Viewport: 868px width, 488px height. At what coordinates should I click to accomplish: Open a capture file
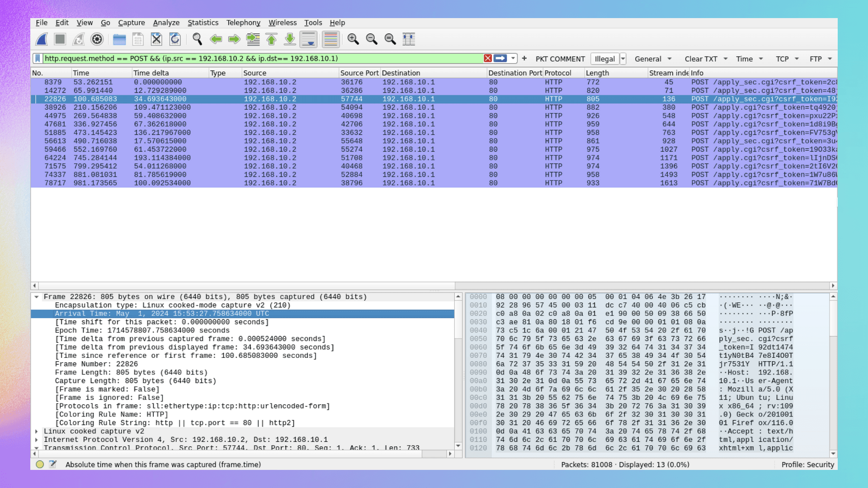(x=119, y=39)
